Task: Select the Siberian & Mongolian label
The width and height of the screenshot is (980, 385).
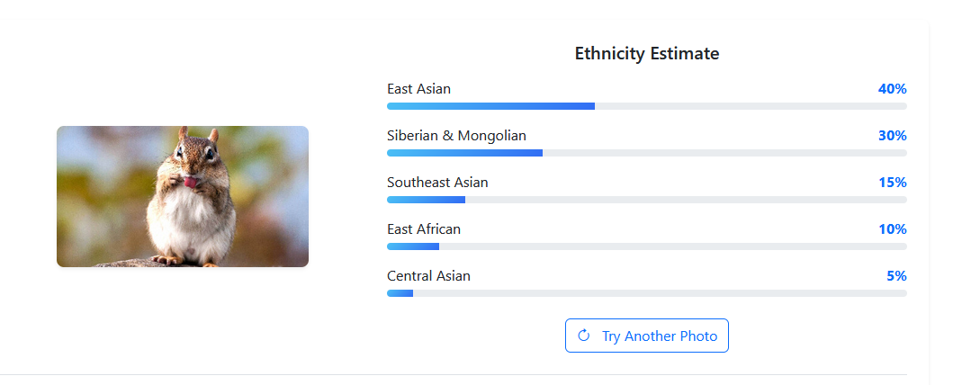Action: tap(456, 136)
